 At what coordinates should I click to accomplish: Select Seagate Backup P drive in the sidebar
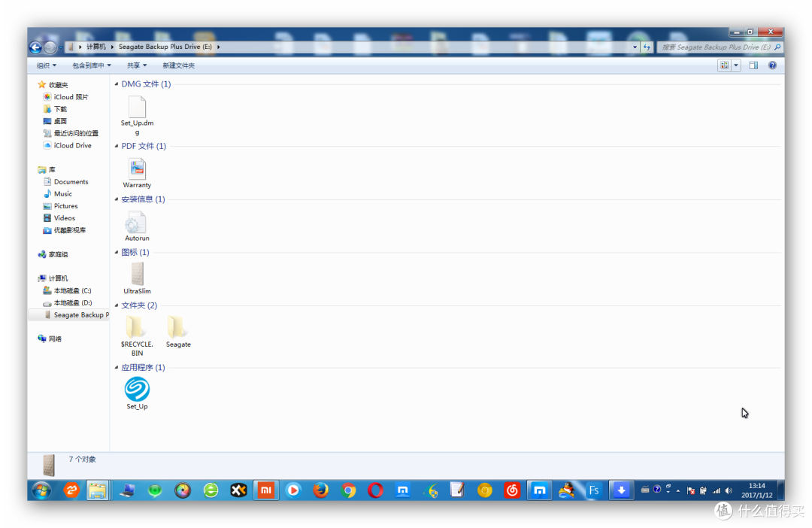pos(69,314)
